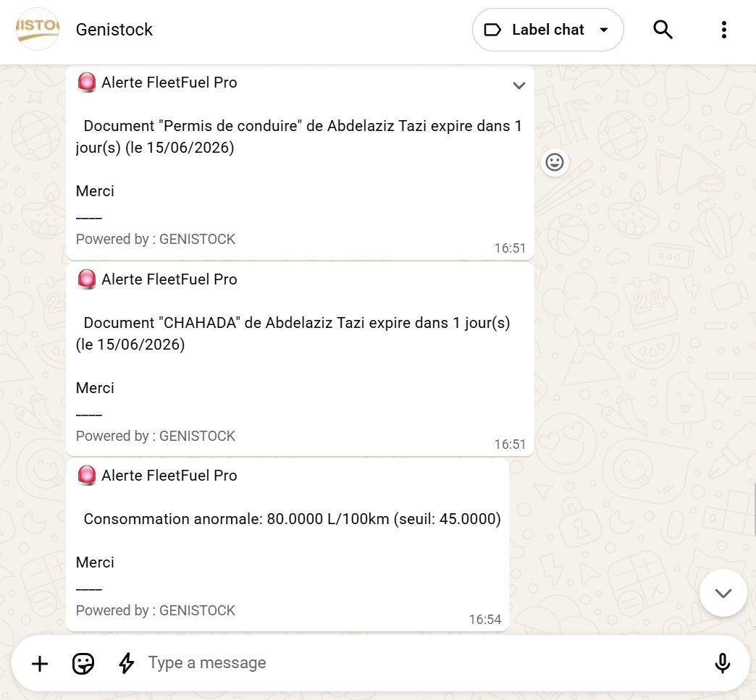The image size is (756, 700).
Task: Open the sticker and emoji picker
Action: click(83, 663)
